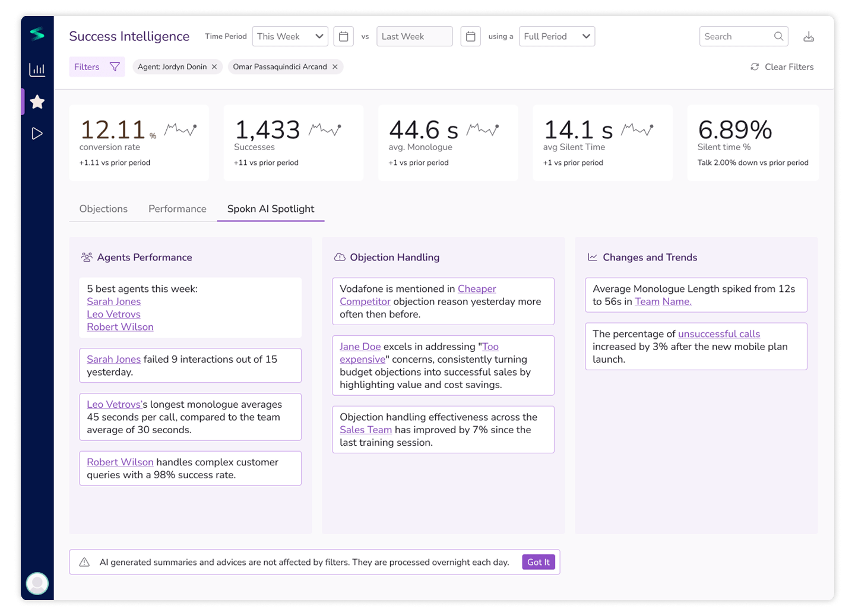Switch to the Performance tab

pyautogui.click(x=178, y=209)
